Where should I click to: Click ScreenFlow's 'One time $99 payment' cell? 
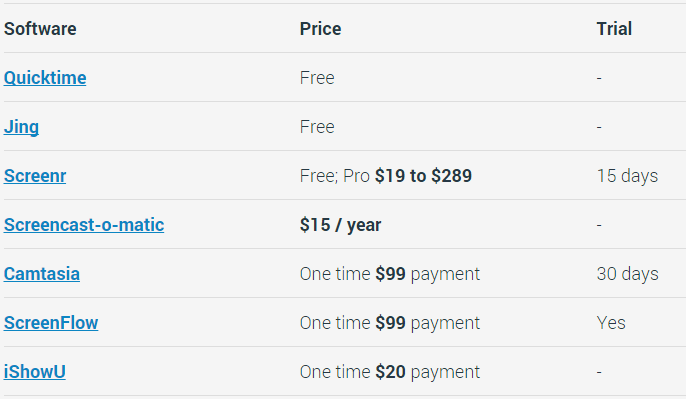coord(390,323)
